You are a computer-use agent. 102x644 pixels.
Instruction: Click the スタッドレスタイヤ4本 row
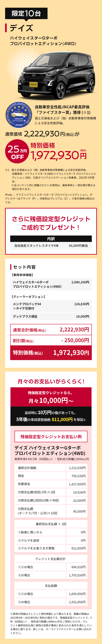[x=51, y=246]
